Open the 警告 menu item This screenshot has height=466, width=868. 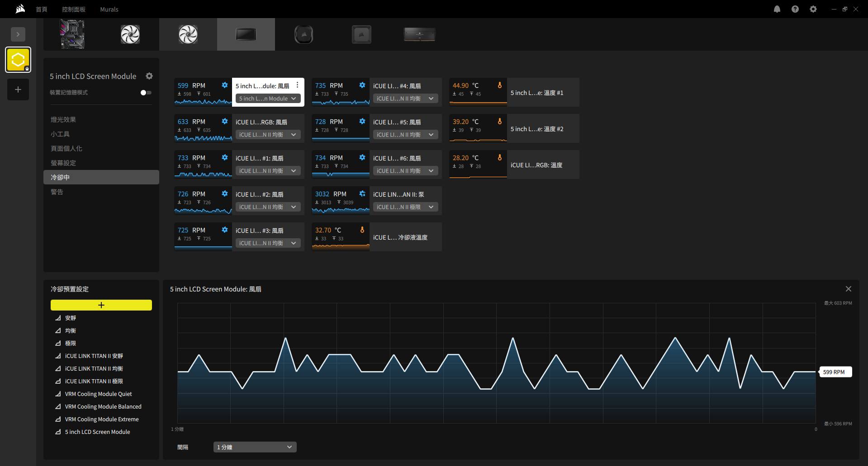pyautogui.click(x=57, y=192)
